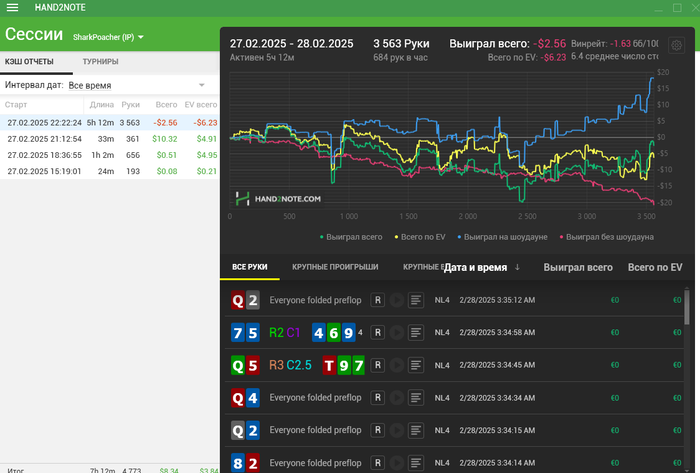Open replayer R for Q2 3:35:12 hand
The image size is (700, 473).
point(378,300)
